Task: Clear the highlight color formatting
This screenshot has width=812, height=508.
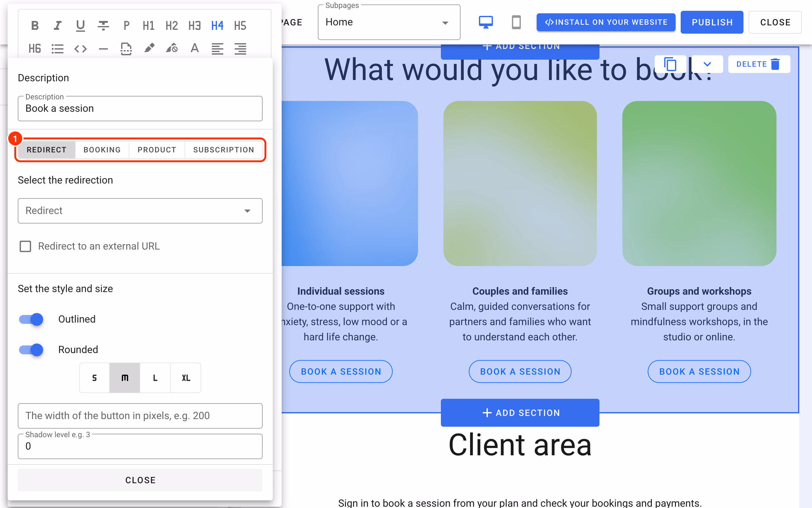Action: 172,48
